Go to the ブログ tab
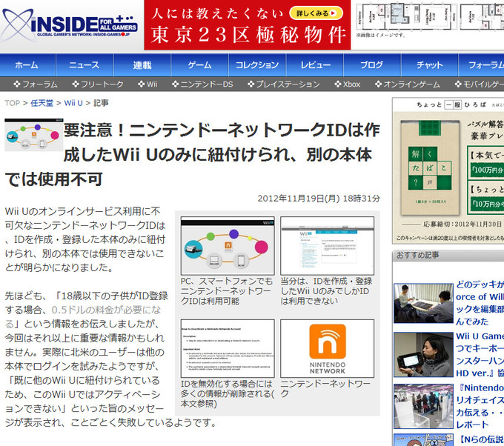This screenshot has height=446, width=504. [372, 65]
